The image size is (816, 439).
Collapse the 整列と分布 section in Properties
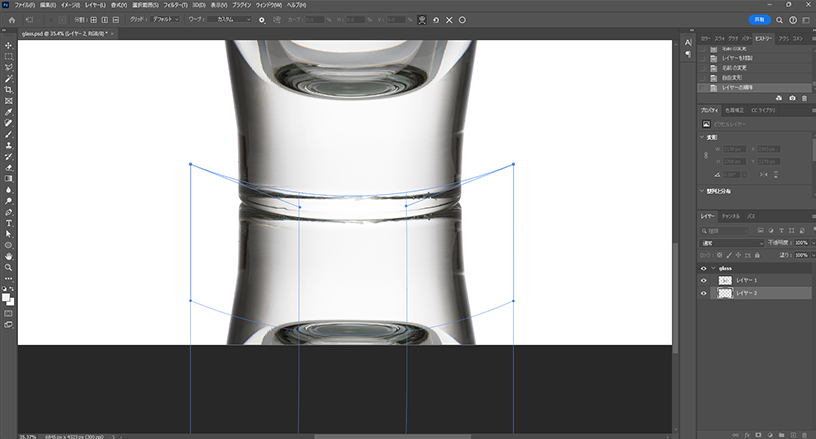click(x=702, y=191)
